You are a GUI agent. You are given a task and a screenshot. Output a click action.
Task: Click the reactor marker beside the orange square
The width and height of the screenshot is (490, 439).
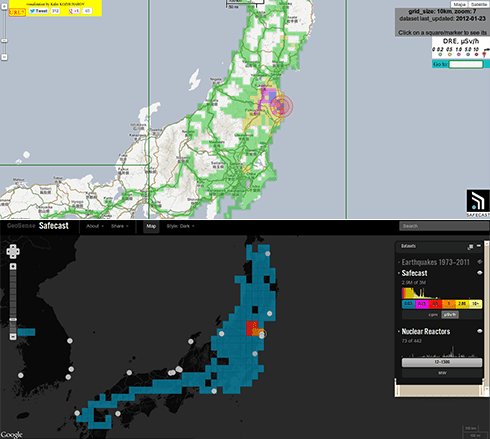[x=262, y=334]
